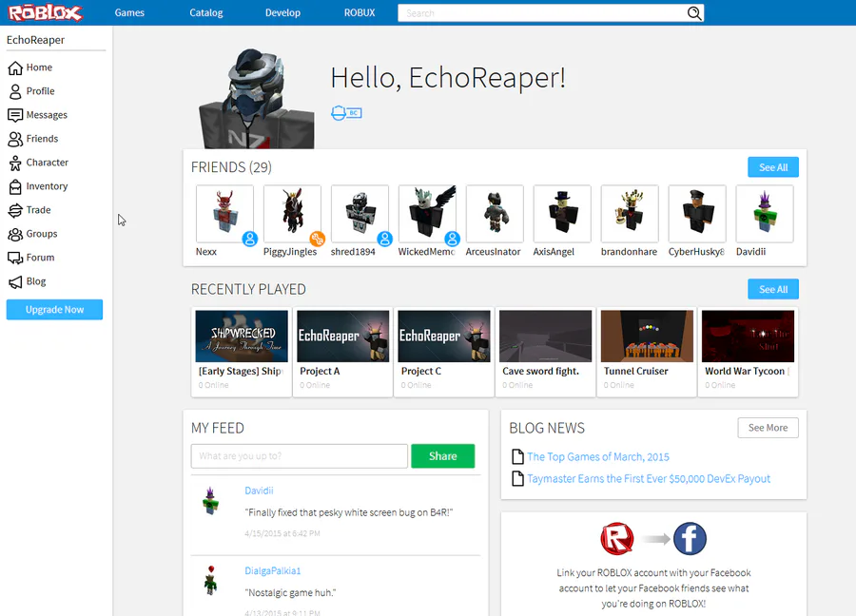Open friend Davidii's avatar in Friends
Screen dimensions: 856x616
coord(765,214)
